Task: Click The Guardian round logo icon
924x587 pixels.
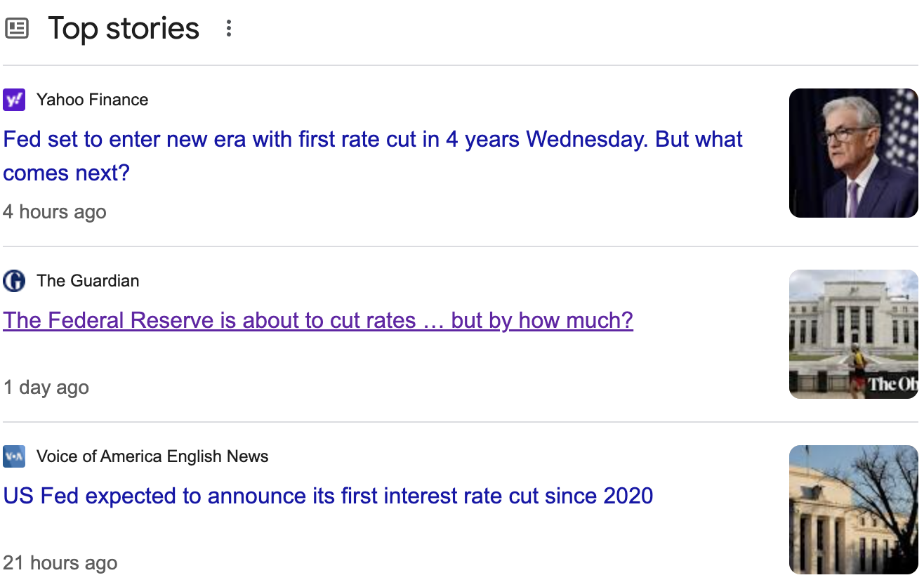Action: tap(14, 281)
